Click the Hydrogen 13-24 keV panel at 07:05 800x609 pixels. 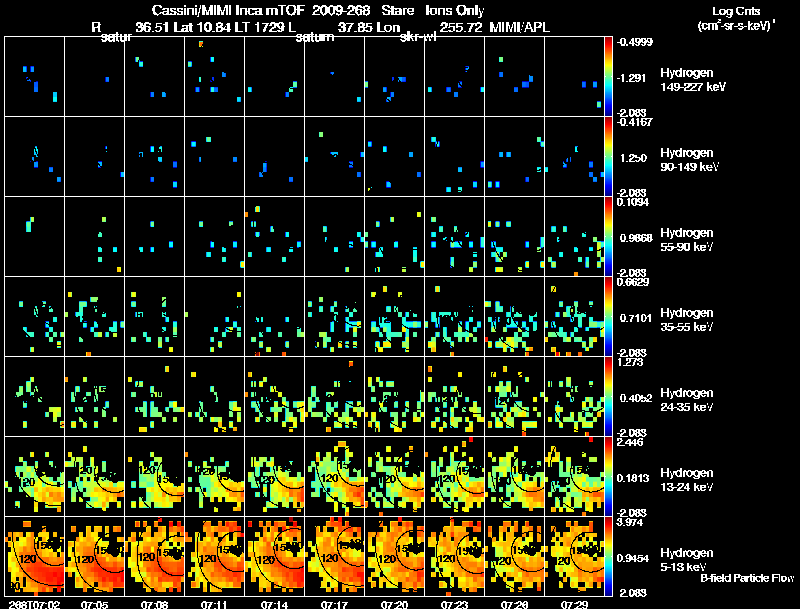pyautogui.click(x=94, y=476)
